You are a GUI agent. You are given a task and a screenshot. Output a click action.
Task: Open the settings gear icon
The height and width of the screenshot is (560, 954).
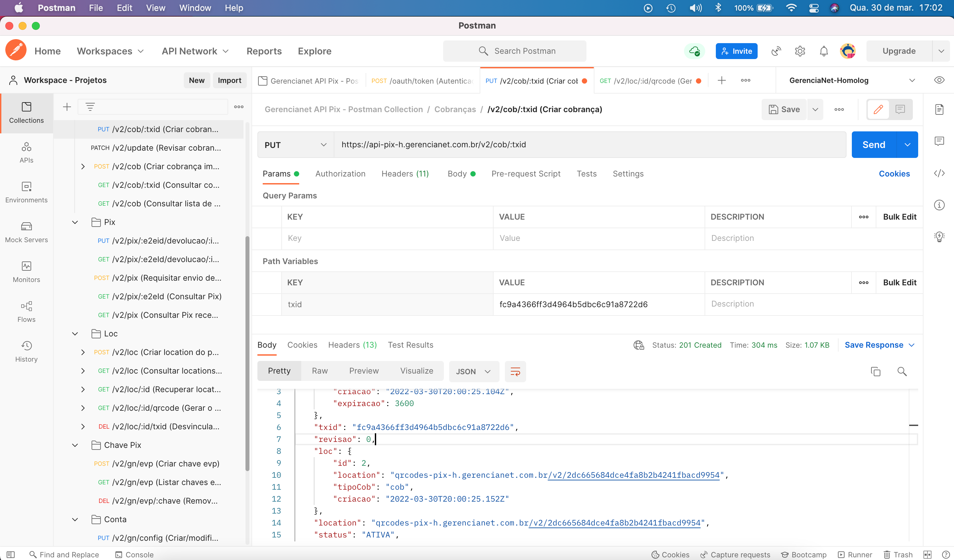click(x=799, y=51)
